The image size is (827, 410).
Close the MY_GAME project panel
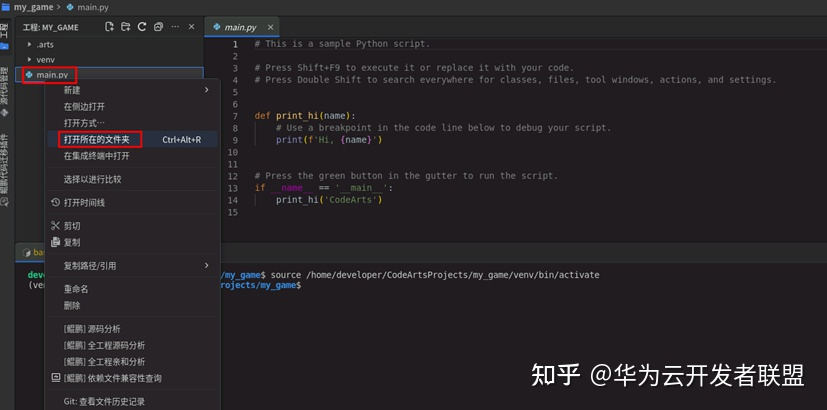pos(191,27)
